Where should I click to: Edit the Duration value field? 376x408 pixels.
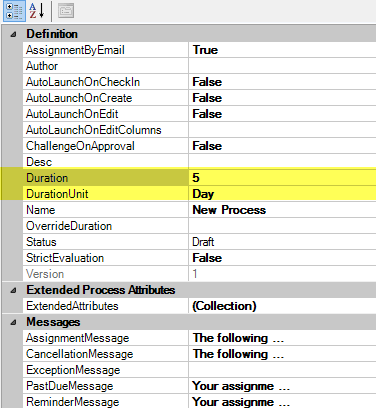[282, 178]
